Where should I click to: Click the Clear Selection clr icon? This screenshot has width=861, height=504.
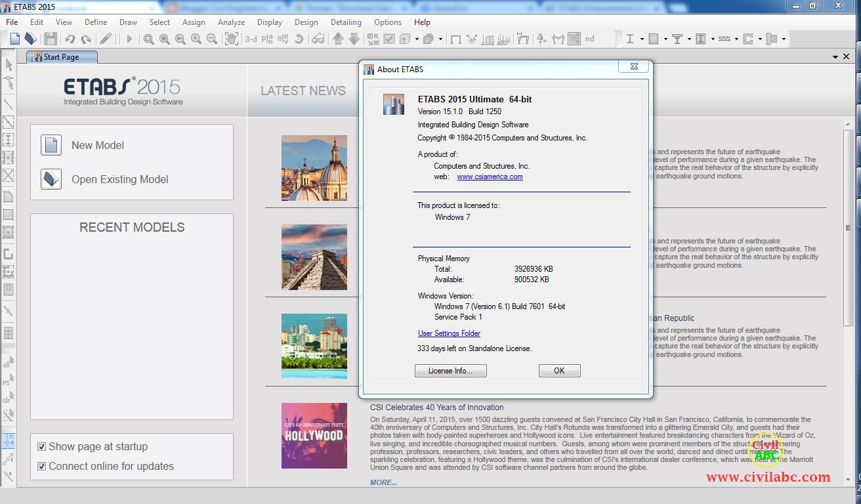coord(9,398)
